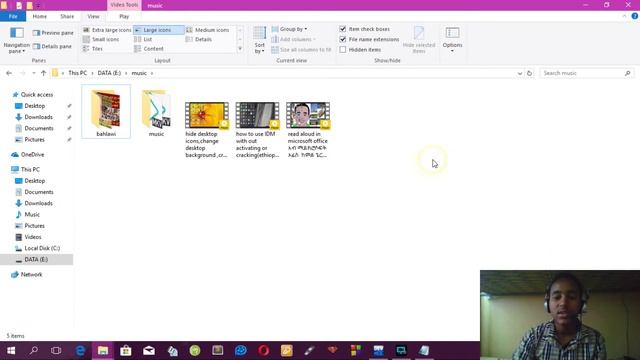Open the Sort by dropdown
This screenshot has height=360, width=640.
(260, 40)
